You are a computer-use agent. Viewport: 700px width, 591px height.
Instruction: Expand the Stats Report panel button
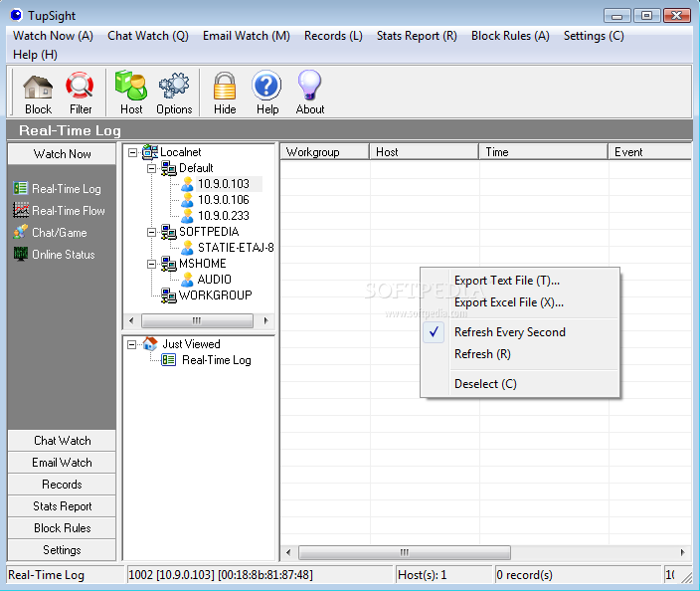pyautogui.click(x=62, y=506)
